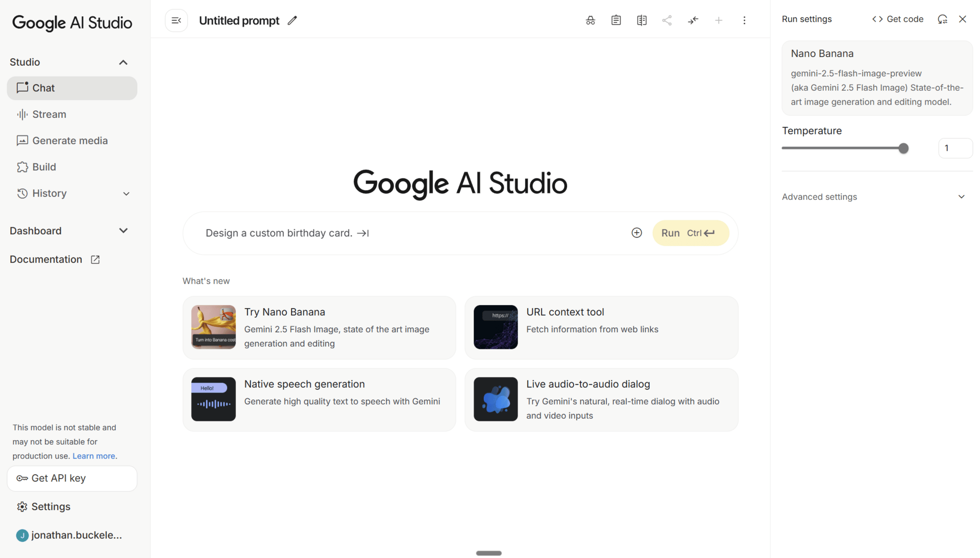Expand the History chevron
The width and height of the screenshot is (980, 558).
(126, 194)
